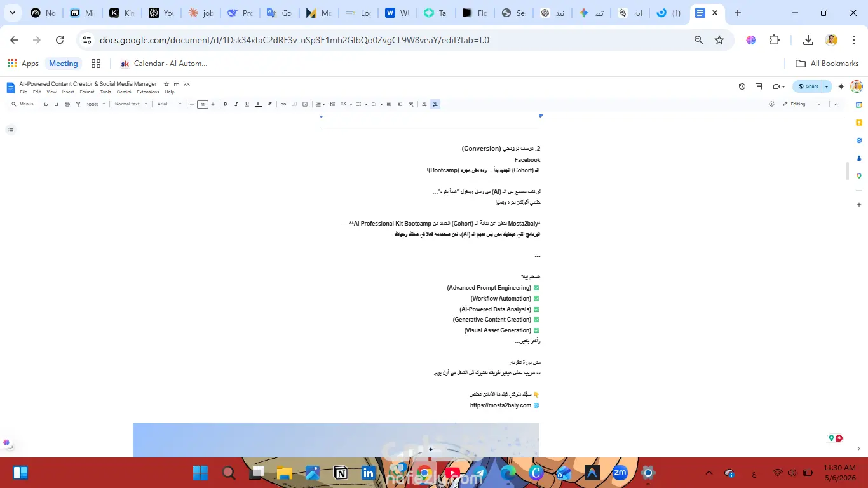Open the zoom level dropdown
The image size is (868, 488).
point(96,104)
